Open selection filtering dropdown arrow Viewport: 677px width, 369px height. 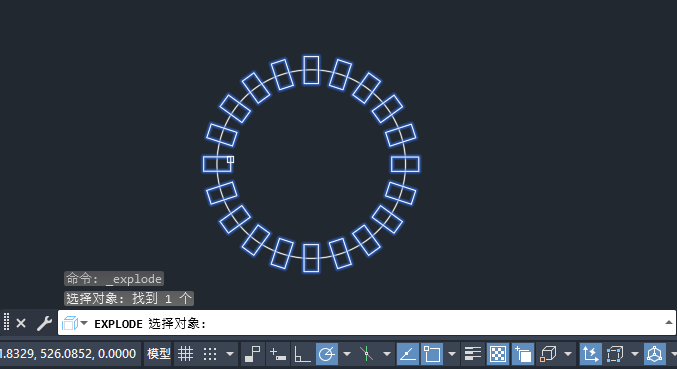635,354
